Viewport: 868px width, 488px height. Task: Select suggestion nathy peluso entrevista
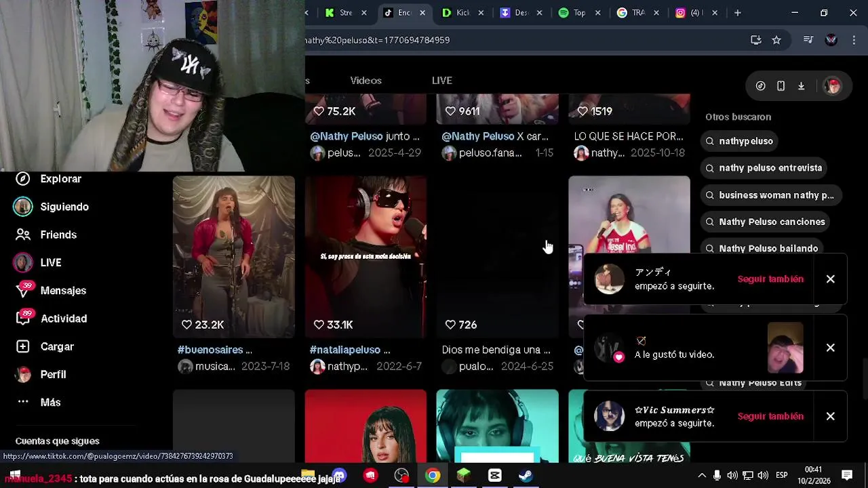pyautogui.click(x=764, y=168)
